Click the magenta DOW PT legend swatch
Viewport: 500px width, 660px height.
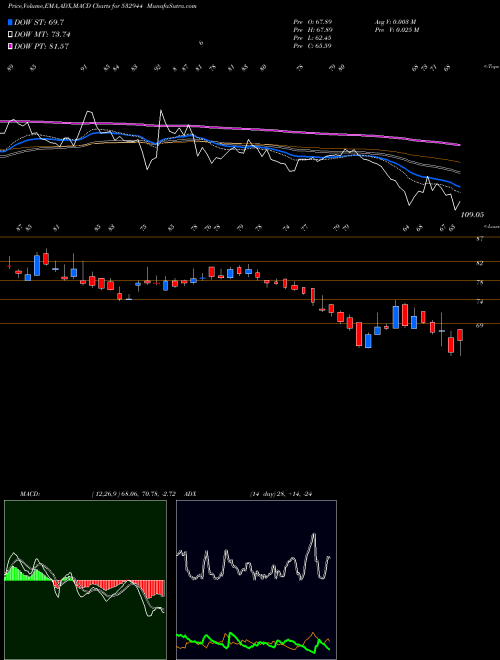tap(10, 46)
